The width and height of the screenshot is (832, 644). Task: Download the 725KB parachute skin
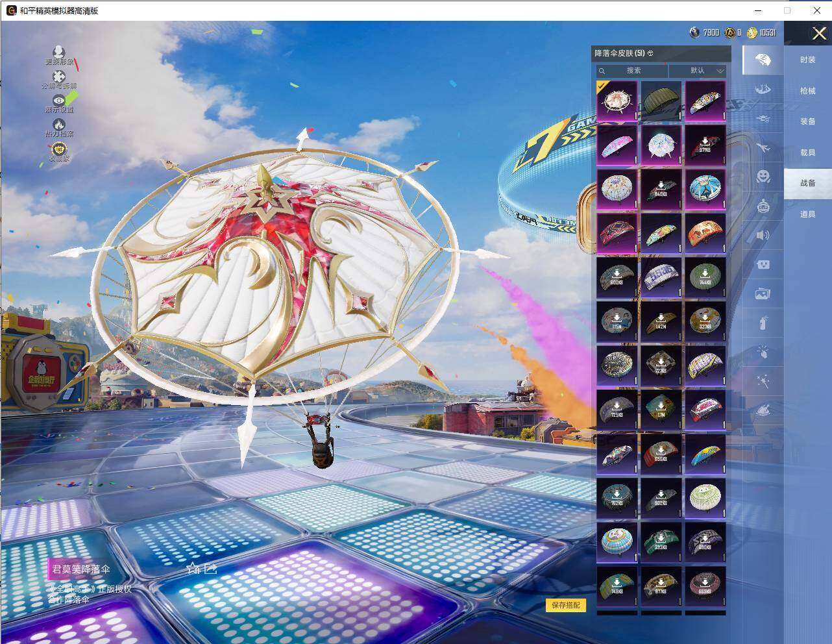coord(617,410)
